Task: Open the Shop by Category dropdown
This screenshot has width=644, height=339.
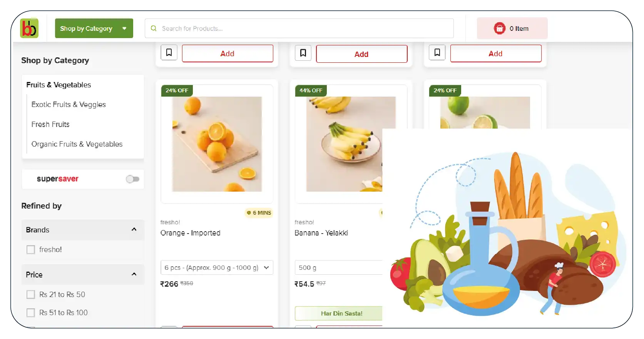Action: [94, 28]
